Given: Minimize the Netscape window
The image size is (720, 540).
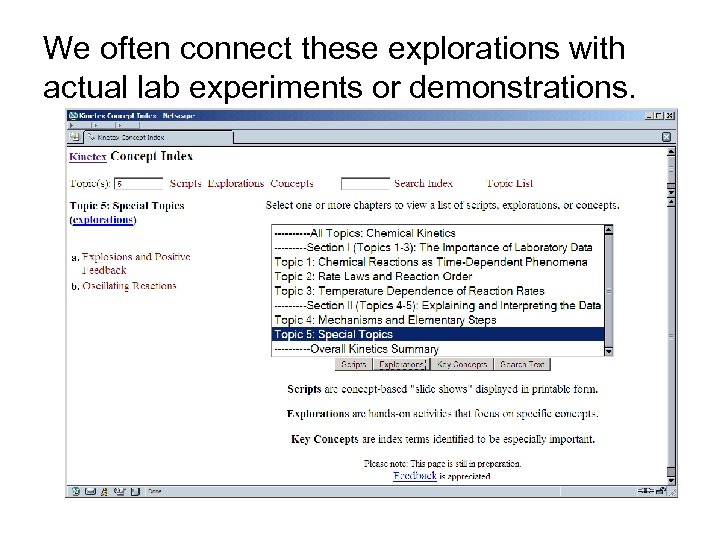Looking at the screenshot, I should point(649,116).
